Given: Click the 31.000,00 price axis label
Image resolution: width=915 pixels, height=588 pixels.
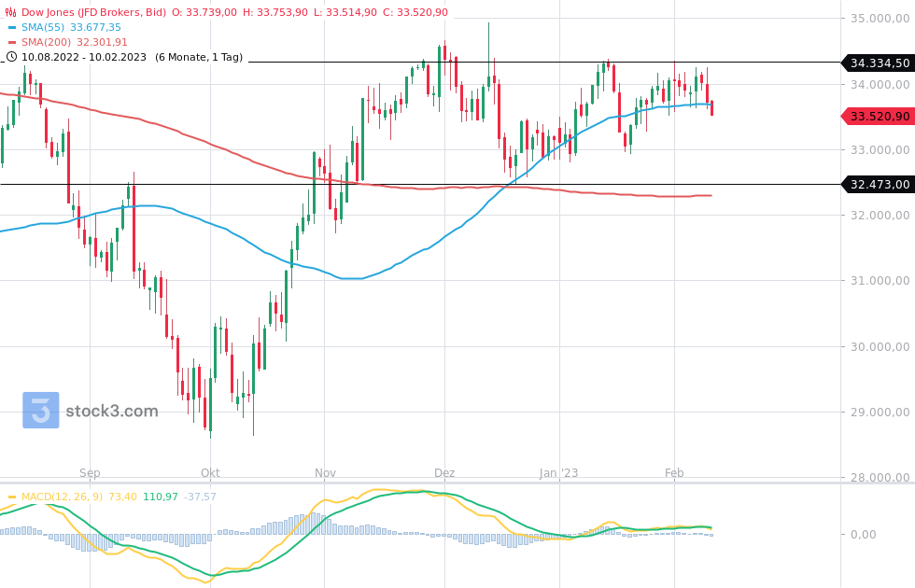Looking at the screenshot, I should point(880,281).
